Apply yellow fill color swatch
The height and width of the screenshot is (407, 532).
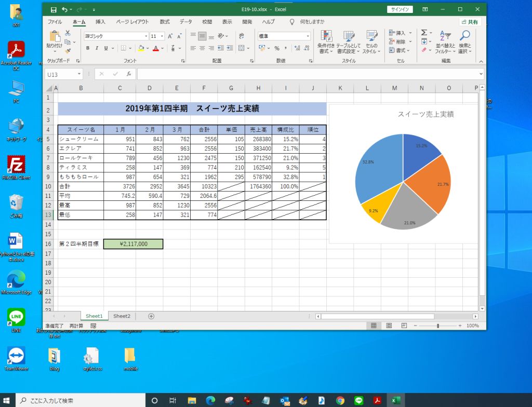click(x=141, y=48)
